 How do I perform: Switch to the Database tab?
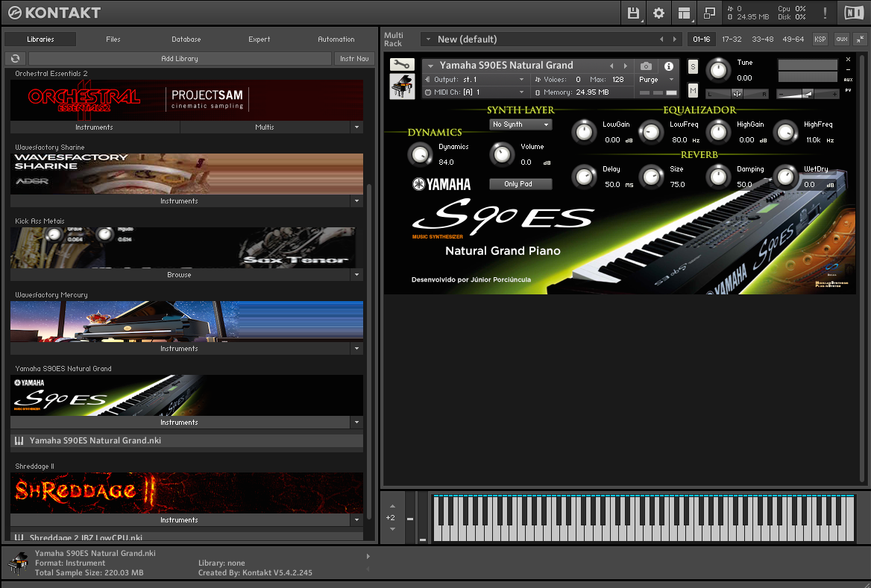coord(186,39)
